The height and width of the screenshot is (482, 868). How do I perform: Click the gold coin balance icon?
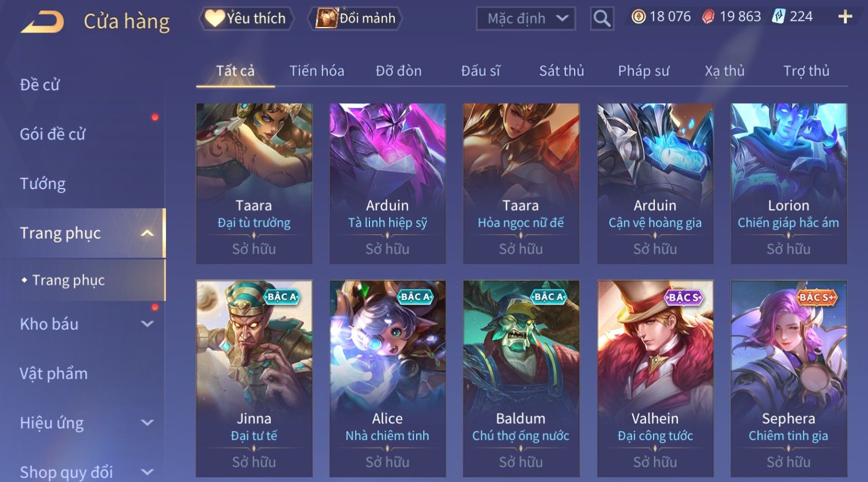(638, 17)
